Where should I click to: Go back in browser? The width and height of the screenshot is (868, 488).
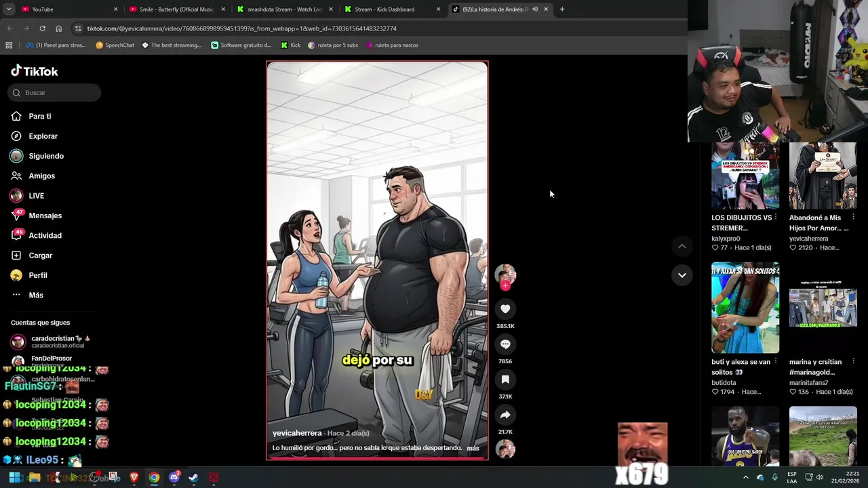pyautogui.click(x=9, y=28)
